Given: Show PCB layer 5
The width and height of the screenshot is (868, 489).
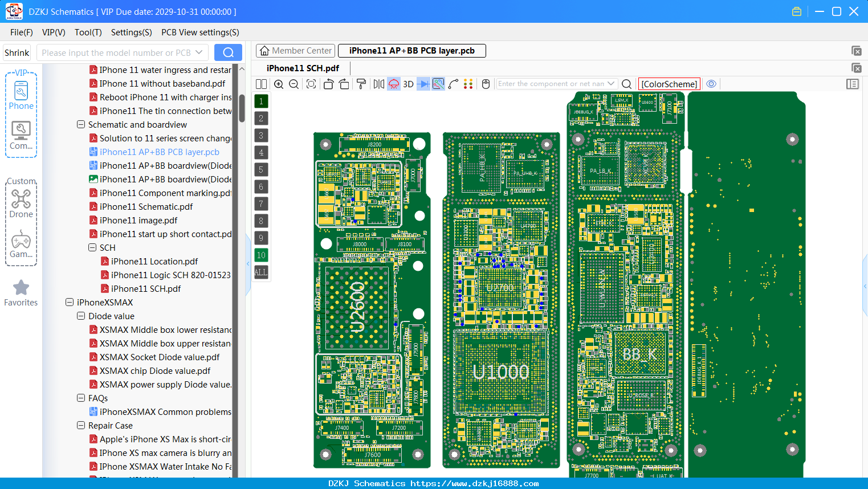Looking at the screenshot, I should (x=261, y=170).
